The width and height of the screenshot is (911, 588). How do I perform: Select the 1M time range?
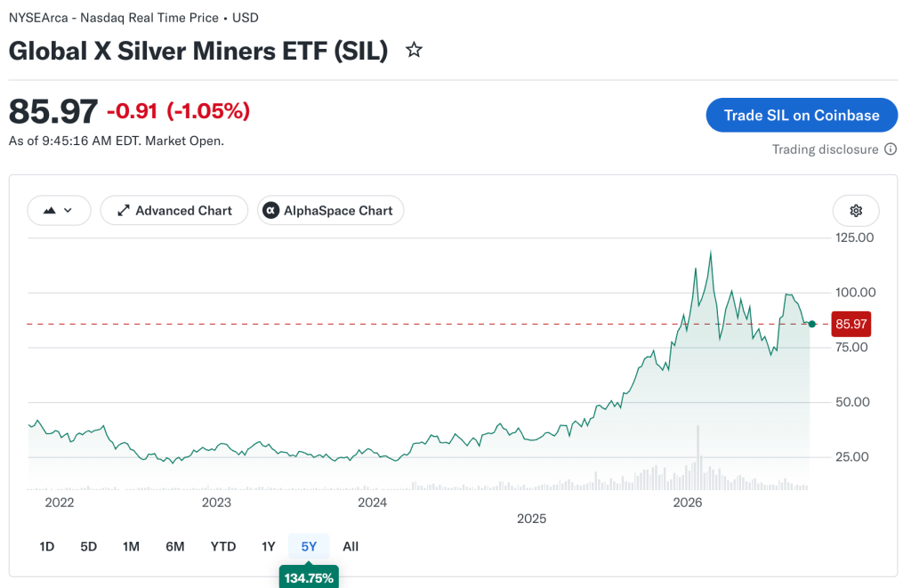[x=131, y=546]
